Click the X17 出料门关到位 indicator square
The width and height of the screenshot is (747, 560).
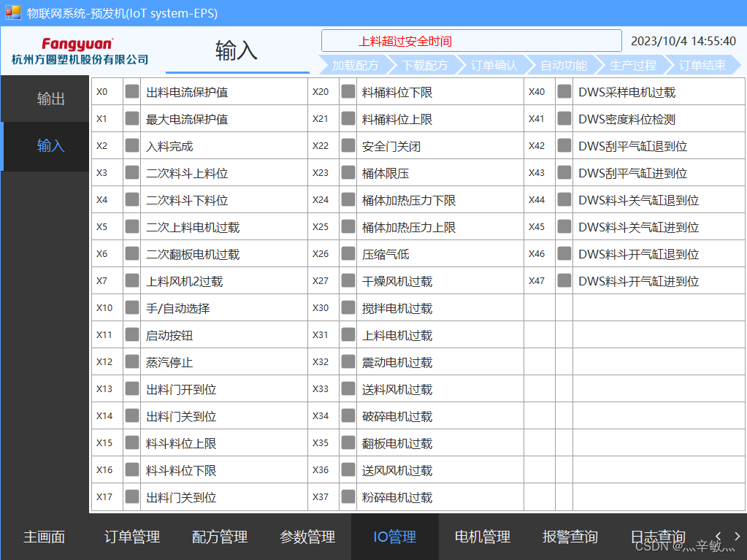tap(132, 496)
